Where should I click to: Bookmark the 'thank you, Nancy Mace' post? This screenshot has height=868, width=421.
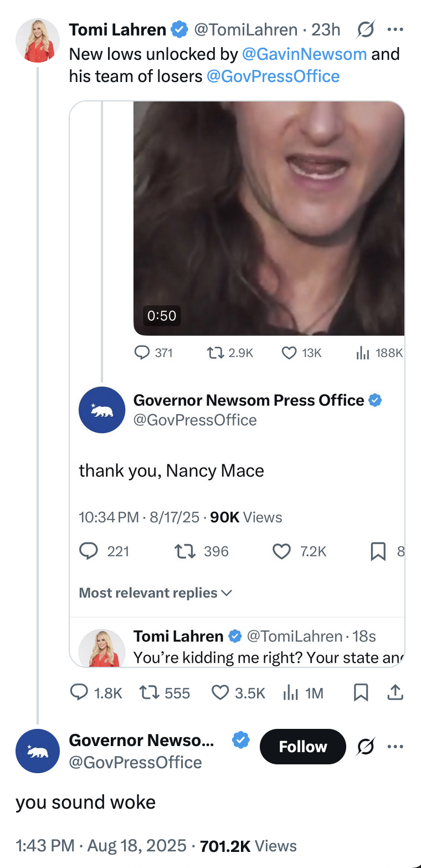pyautogui.click(x=378, y=551)
